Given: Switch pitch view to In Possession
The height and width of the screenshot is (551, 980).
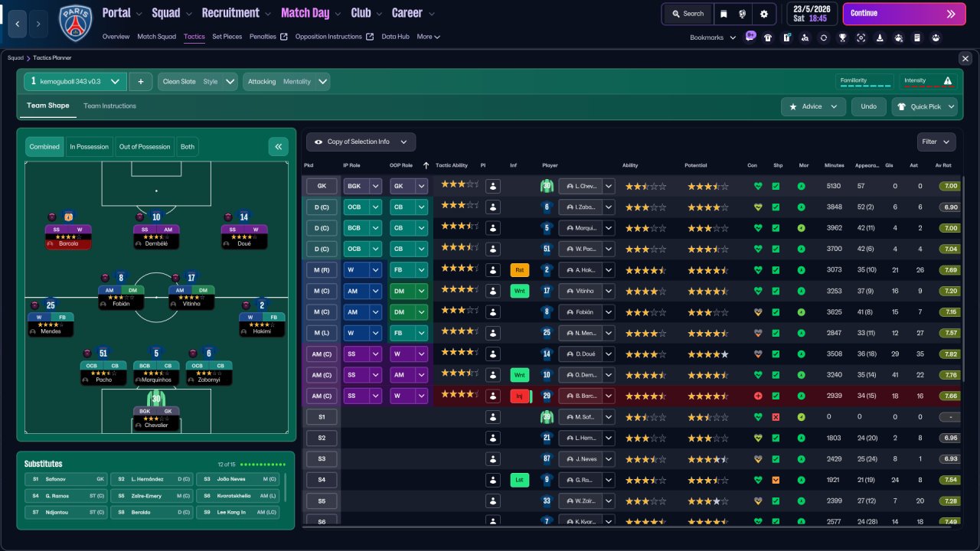Looking at the screenshot, I should pyautogui.click(x=88, y=147).
